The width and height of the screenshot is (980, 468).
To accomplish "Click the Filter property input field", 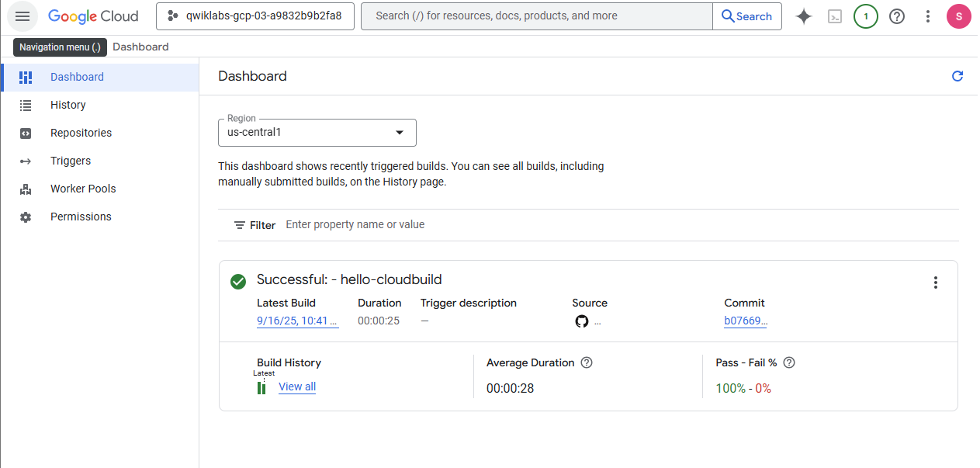I will coord(466,224).
